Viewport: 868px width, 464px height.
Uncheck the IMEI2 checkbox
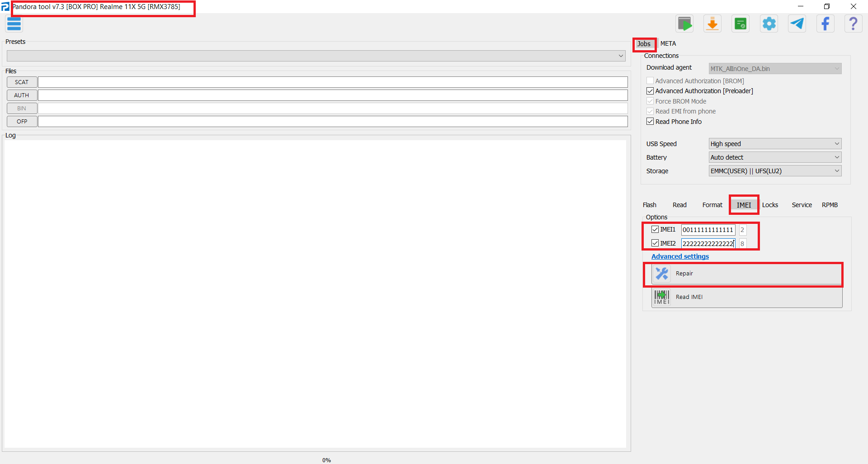coord(655,243)
